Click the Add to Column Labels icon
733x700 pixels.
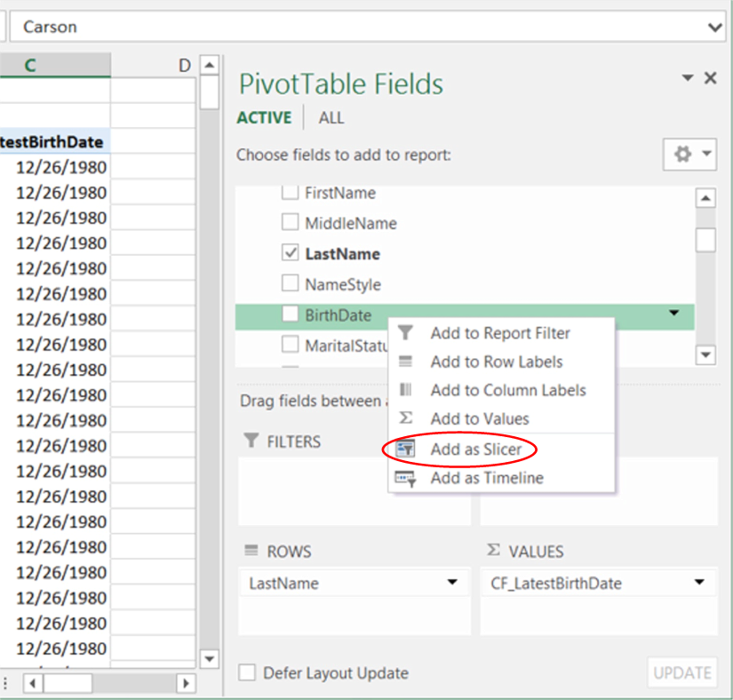pos(405,390)
